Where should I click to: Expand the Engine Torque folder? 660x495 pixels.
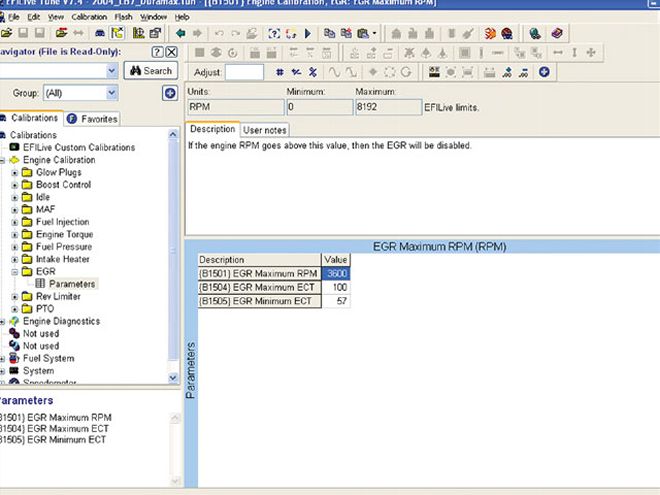pos(14,235)
